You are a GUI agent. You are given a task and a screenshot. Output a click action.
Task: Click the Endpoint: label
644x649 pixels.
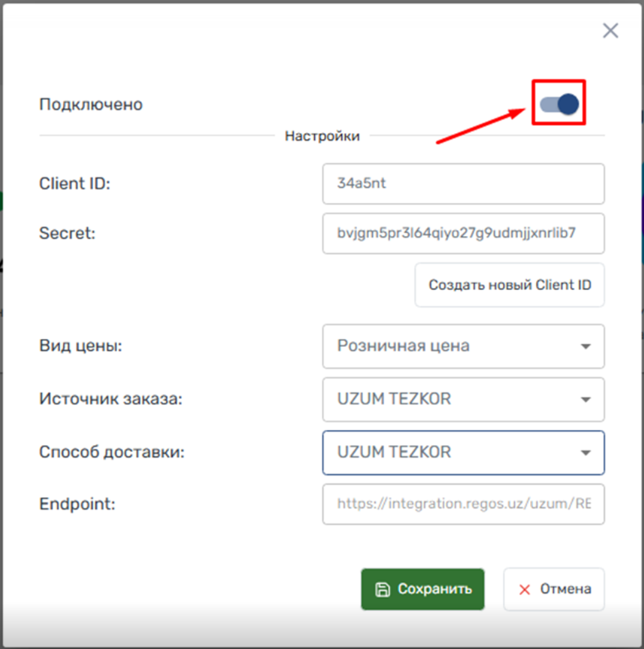(77, 504)
